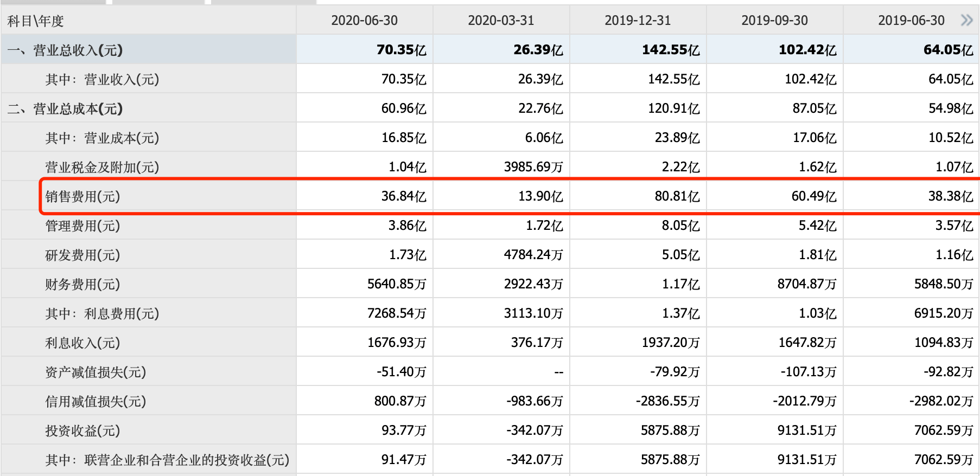The image size is (980, 476).
Task: Select the 2019-06-30 column header
Action: pos(912,21)
